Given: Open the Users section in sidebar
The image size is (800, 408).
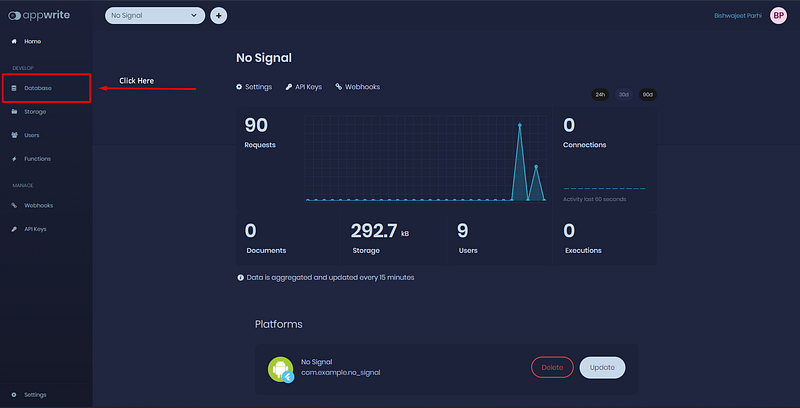Looking at the screenshot, I should point(32,135).
